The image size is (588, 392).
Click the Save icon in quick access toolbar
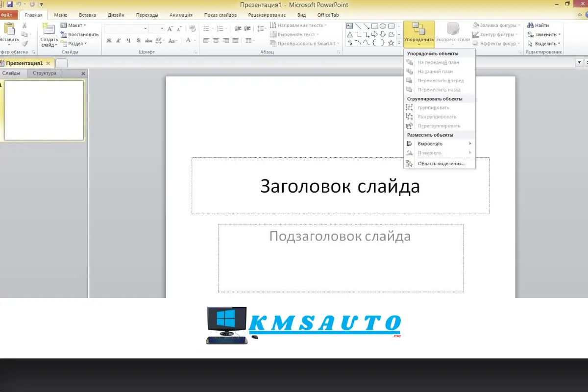point(9,4)
